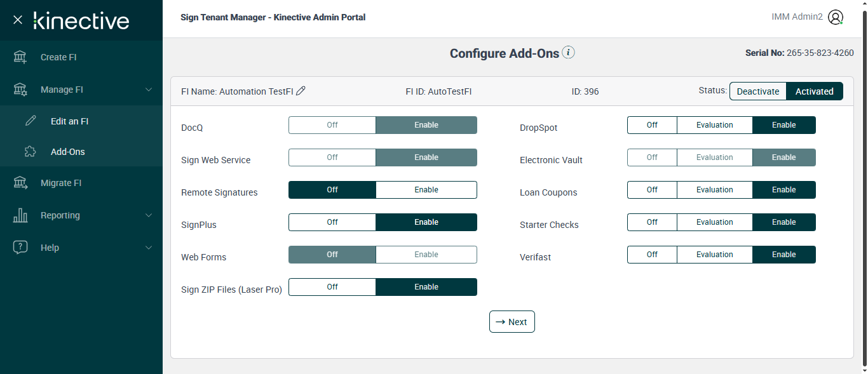
Task: Turn DropSpot Off
Action: (x=652, y=125)
